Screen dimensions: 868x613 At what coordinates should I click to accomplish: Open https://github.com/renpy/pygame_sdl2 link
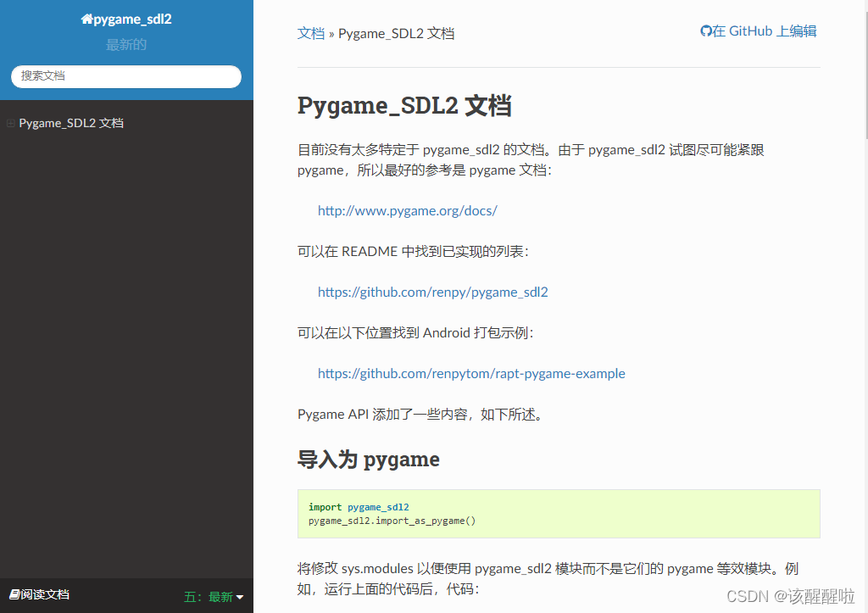click(x=433, y=292)
